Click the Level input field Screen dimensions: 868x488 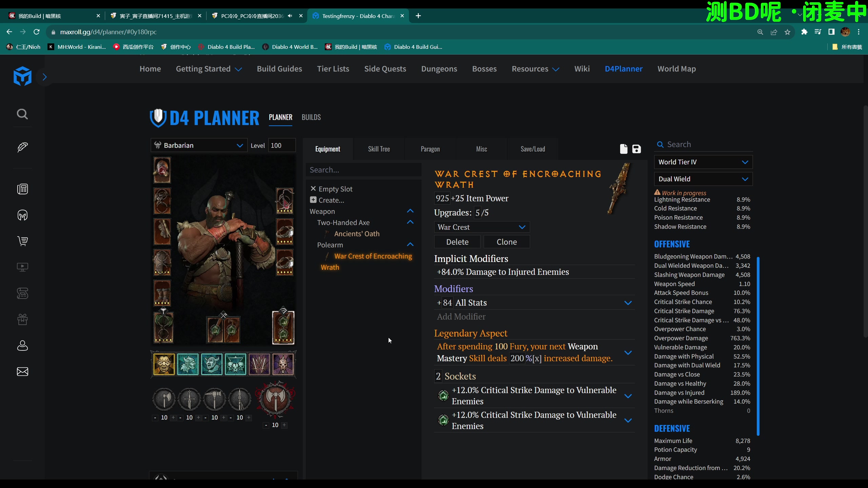click(x=281, y=145)
